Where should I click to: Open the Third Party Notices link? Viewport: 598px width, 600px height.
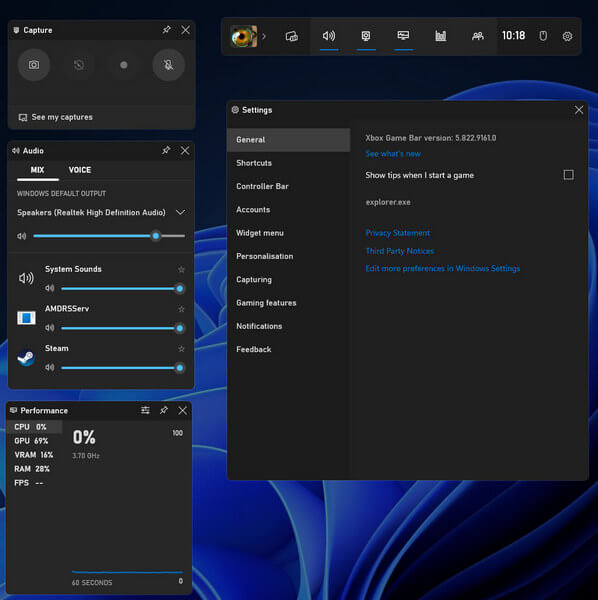click(400, 251)
